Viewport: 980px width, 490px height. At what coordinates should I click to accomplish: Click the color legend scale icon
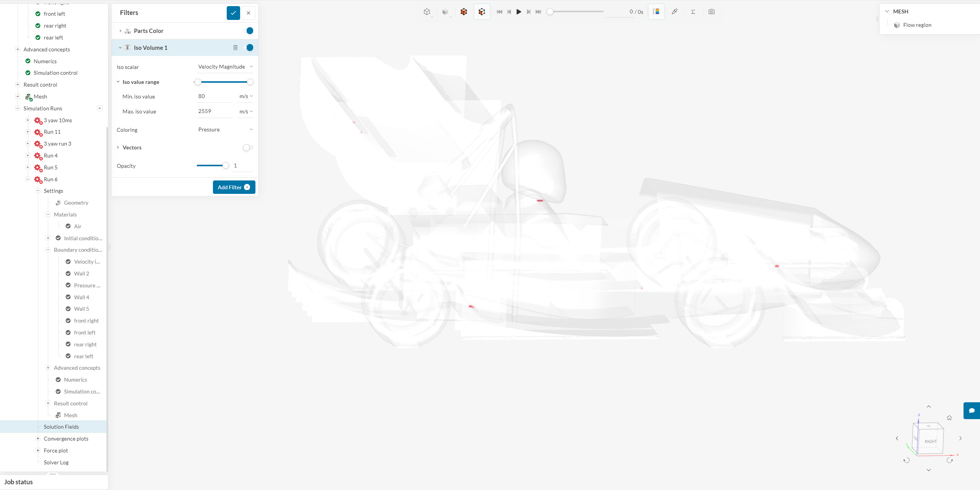pyautogui.click(x=656, y=11)
